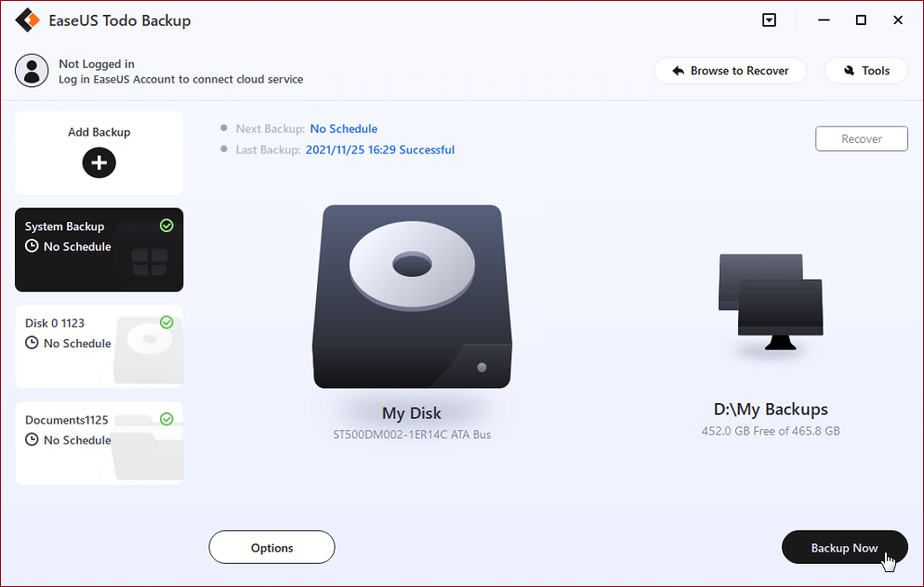This screenshot has width=924, height=587.
Task: Open the title bar dropdown menu arrow
Action: (x=769, y=20)
